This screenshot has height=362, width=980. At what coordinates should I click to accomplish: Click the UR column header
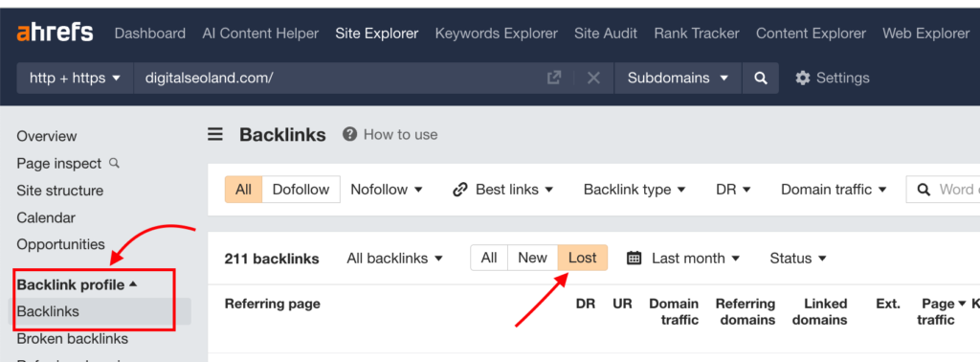point(622,304)
